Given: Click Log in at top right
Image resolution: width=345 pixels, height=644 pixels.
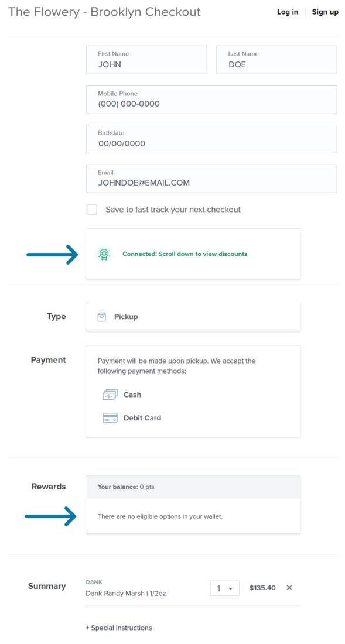Looking at the screenshot, I should pos(288,12).
